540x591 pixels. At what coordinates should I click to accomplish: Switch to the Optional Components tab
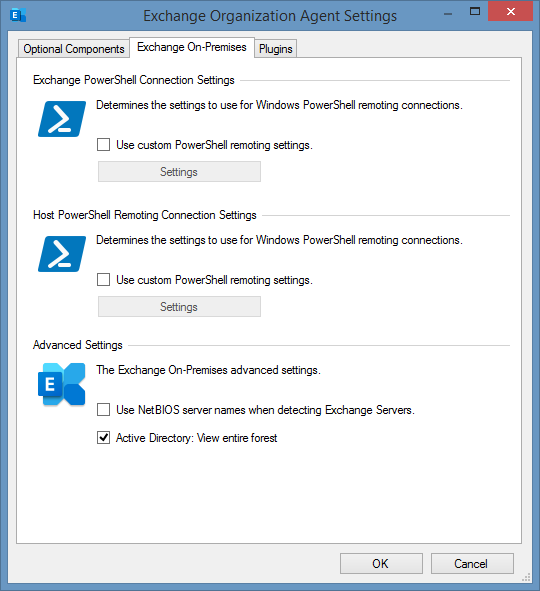click(74, 49)
